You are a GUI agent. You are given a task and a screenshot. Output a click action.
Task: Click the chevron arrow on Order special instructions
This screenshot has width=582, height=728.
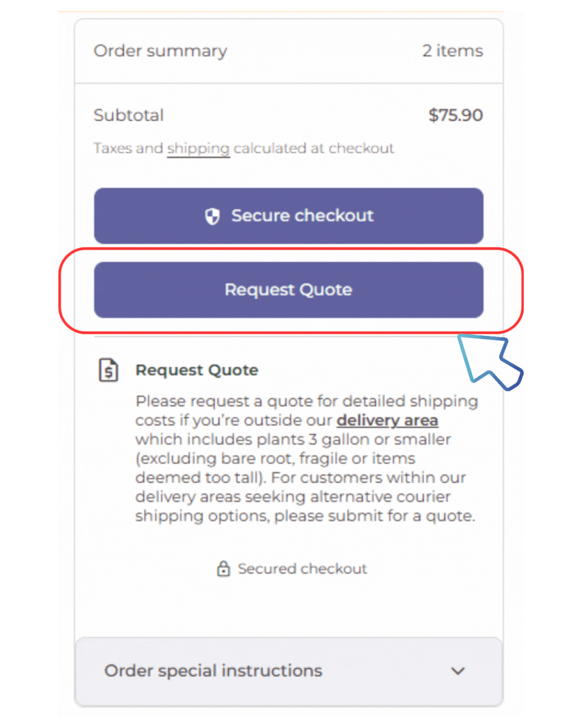(458, 671)
